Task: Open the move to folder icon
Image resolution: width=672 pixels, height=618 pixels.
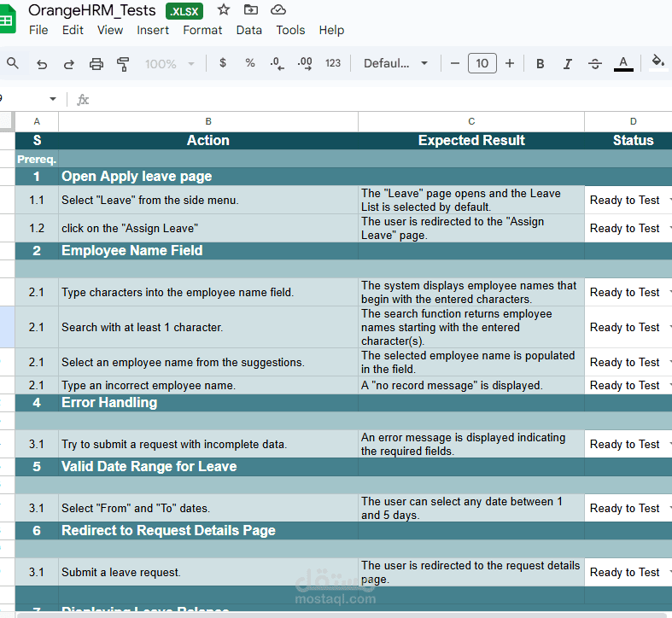Action: [251, 9]
